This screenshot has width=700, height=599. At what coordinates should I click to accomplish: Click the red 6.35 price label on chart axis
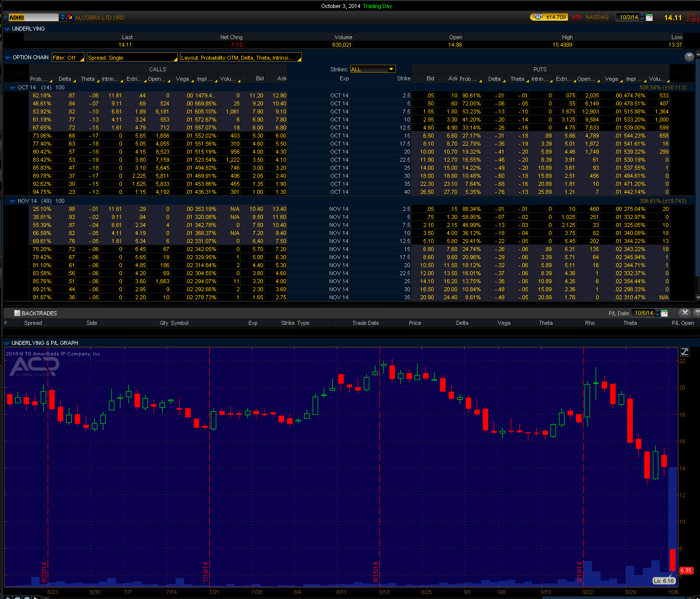pyautogui.click(x=686, y=570)
